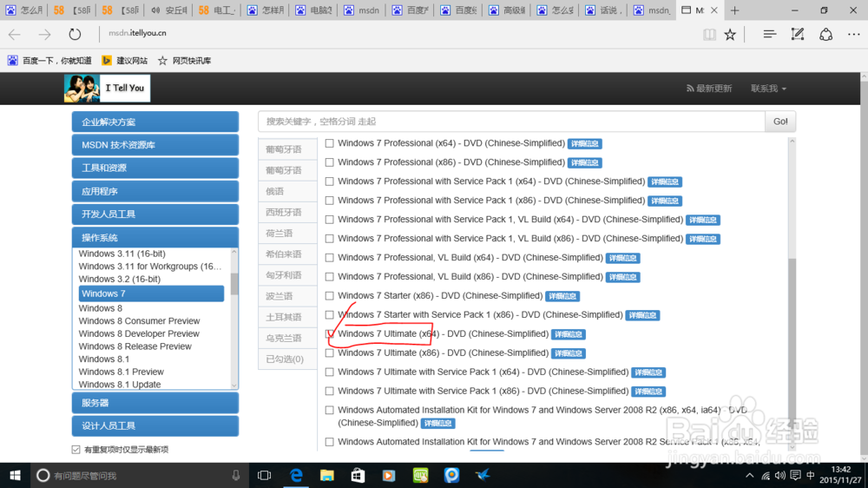The height and width of the screenshot is (488, 868).
Task: Add page to favorites star icon
Action: (x=730, y=35)
